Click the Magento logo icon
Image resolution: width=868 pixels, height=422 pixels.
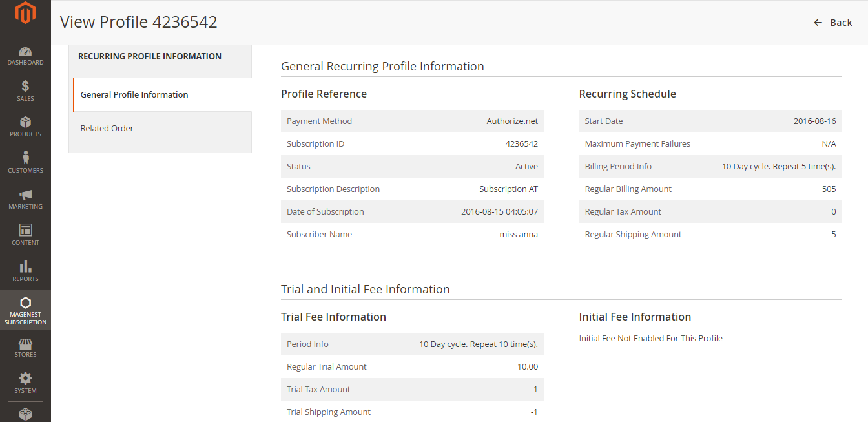coord(25,13)
